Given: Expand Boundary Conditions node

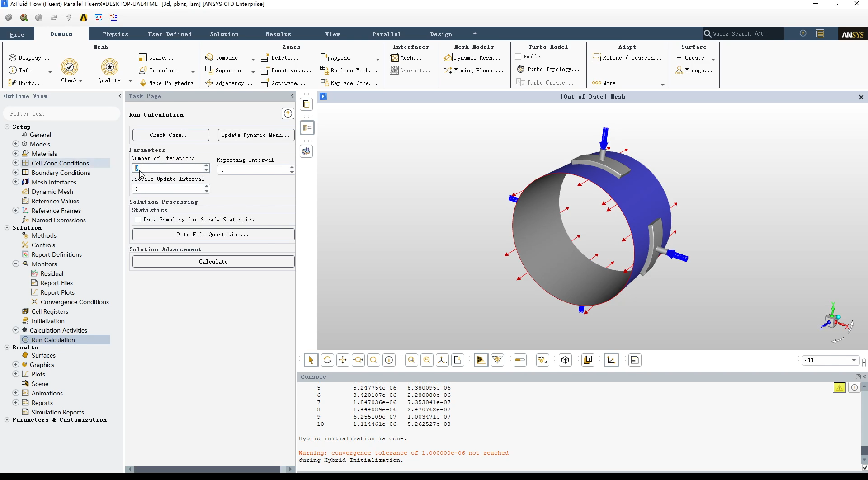Looking at the screenshot, I should pos(16,172).
